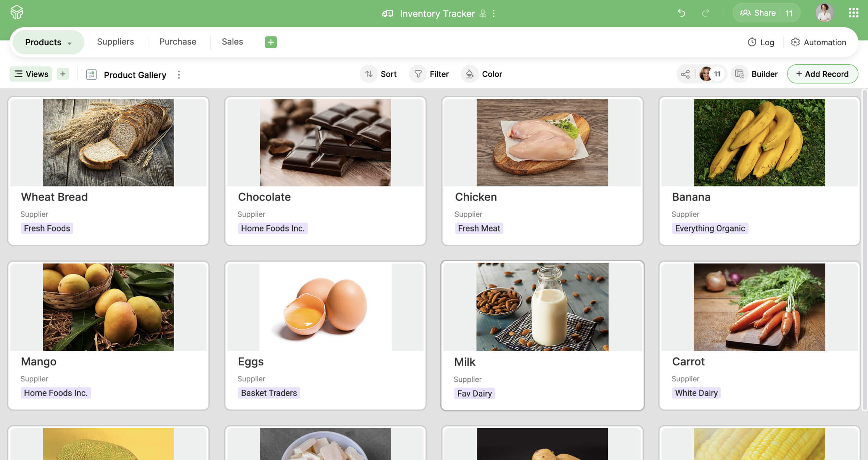Open the apps grid icon
Image resolution: width=868 pixels, height=460 pixels.
854,13
